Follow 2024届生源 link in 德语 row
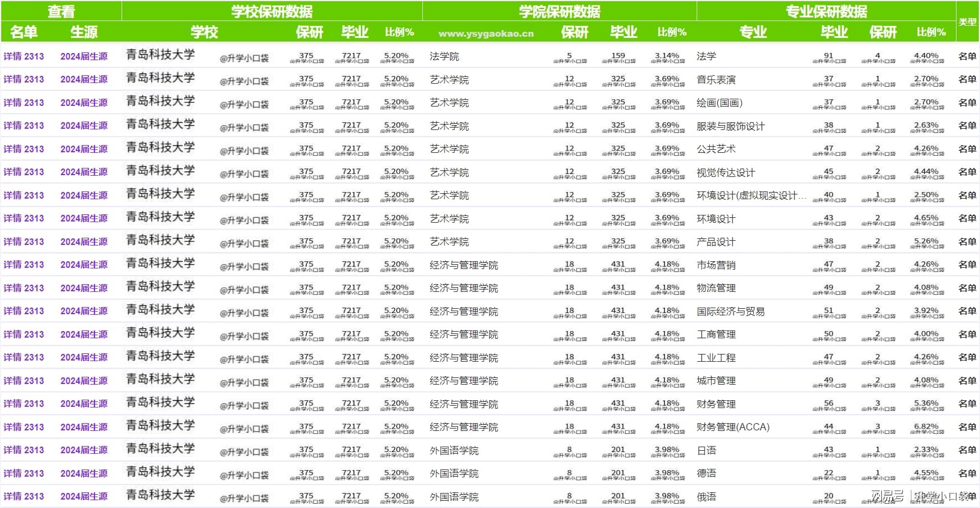The image size is (980, 508). [x=84, y=473]
